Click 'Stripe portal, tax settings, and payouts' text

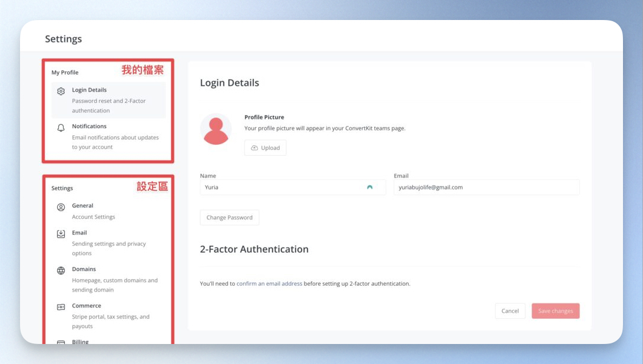[111, 322]
